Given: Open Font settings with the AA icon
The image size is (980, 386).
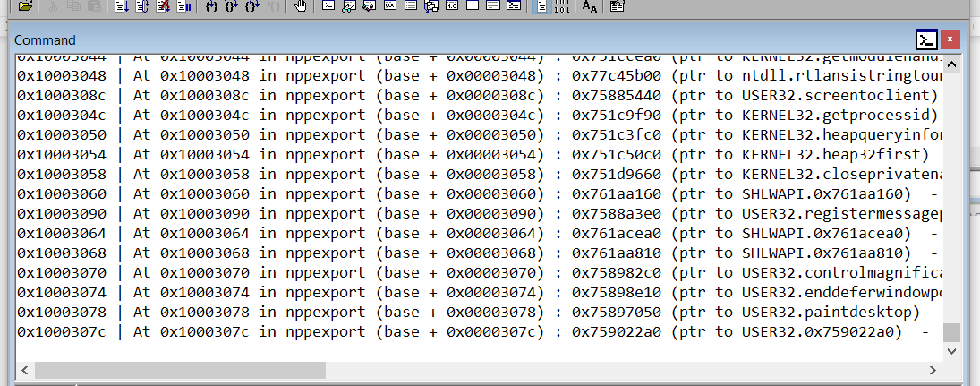Looking at the screenshot, I should [x=589, y=6].
